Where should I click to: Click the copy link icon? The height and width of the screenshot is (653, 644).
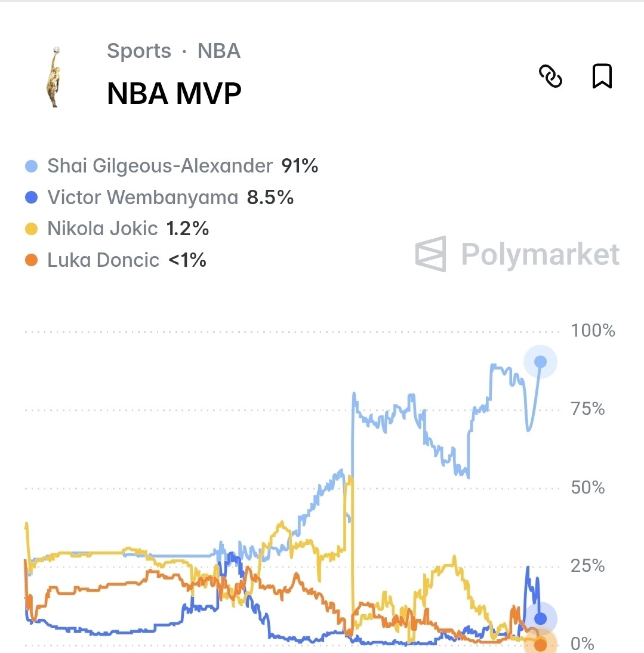(550, 76)
